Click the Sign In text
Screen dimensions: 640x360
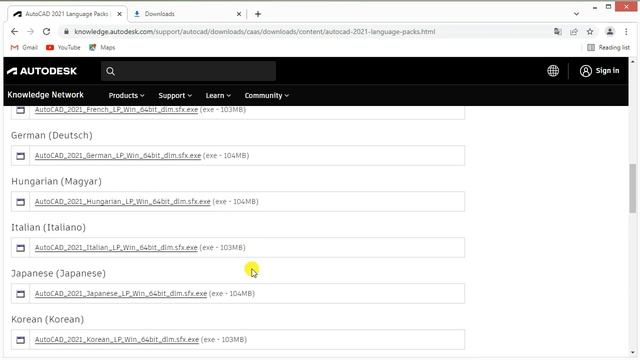(607, 71)
